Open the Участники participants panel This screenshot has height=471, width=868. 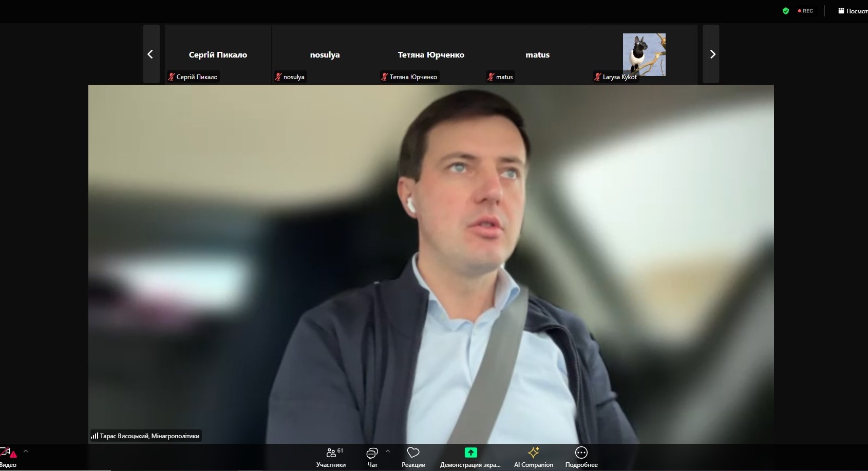tap(331, 457)
